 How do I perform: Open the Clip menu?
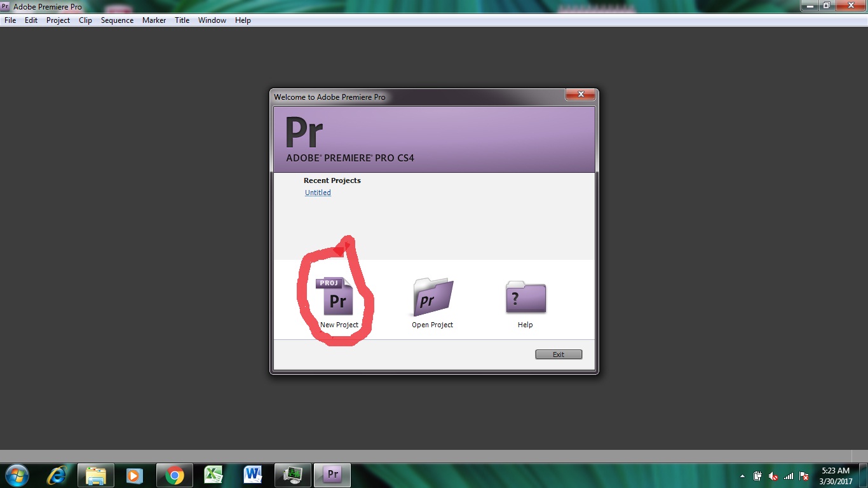tap(86, 20)
